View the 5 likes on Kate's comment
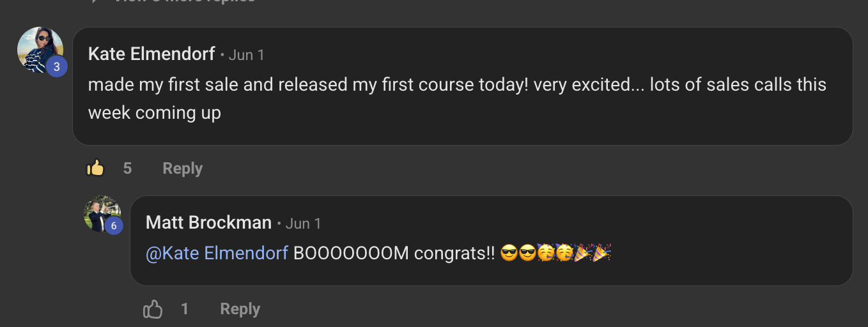868x327 pixels. (x=127, y=168)
